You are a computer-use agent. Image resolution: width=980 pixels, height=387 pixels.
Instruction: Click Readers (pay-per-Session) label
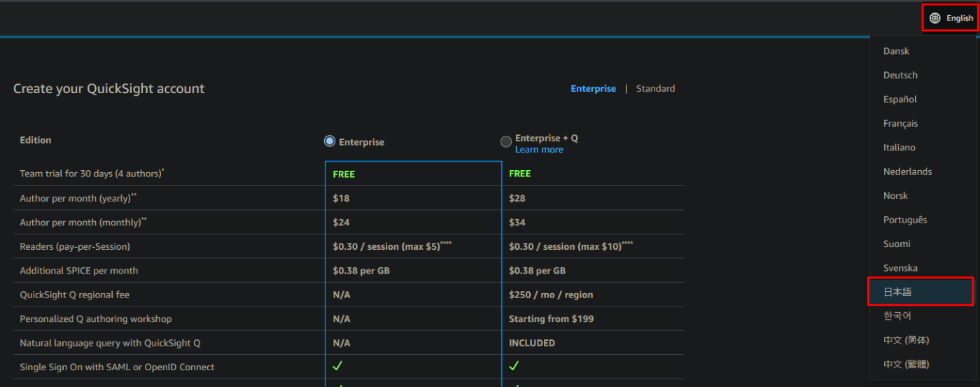[75, 246]
